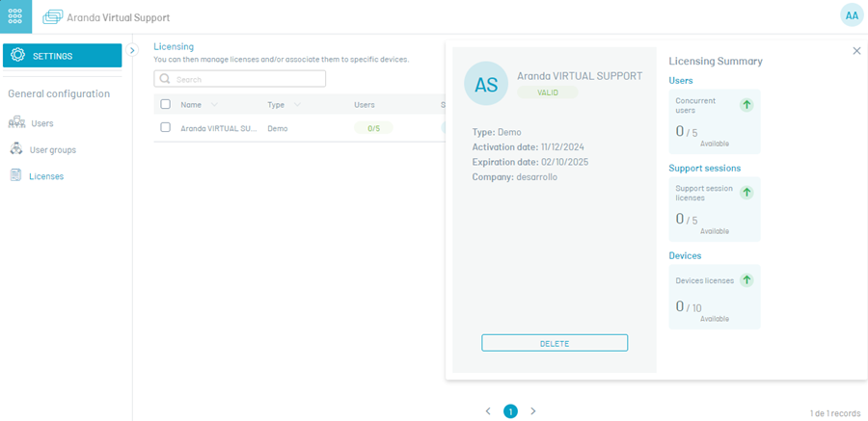This screenshot has width=868, height=421.
Task: Click the Support session licenses summary card
Action: coord(714,209)
